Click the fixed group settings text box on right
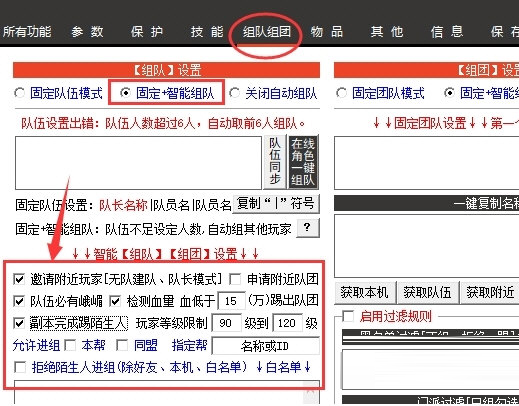The height and width of the screenshot is (406, 519). [427, 163]
